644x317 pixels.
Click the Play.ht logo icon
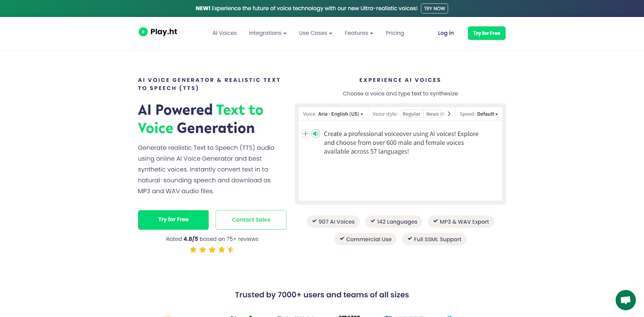[143, 32]
